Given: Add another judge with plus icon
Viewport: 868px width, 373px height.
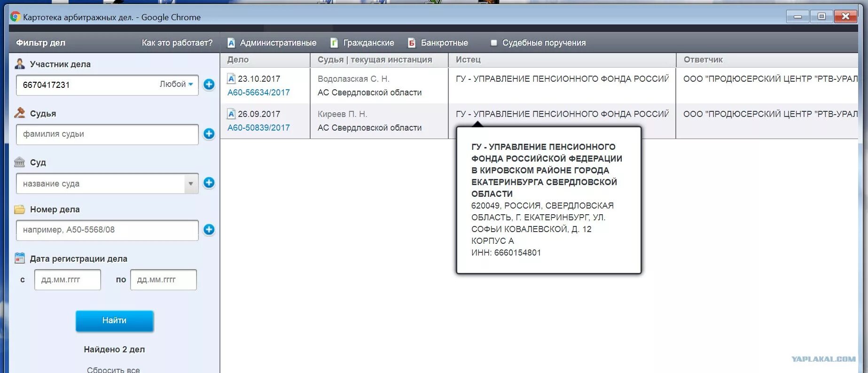Looking at the screenshot, I should (x=209, y=134).
